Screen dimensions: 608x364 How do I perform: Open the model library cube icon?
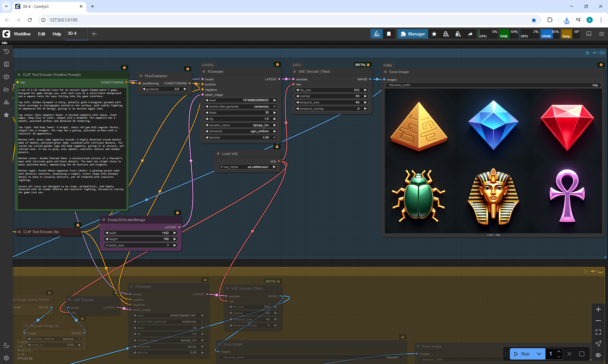[6, 77]
